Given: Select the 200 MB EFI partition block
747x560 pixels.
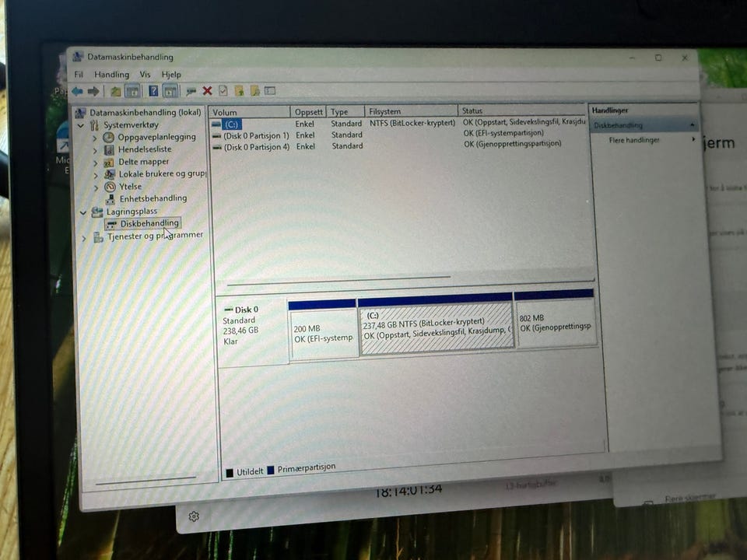Looking at the screenshot, I should click(323, 328).
